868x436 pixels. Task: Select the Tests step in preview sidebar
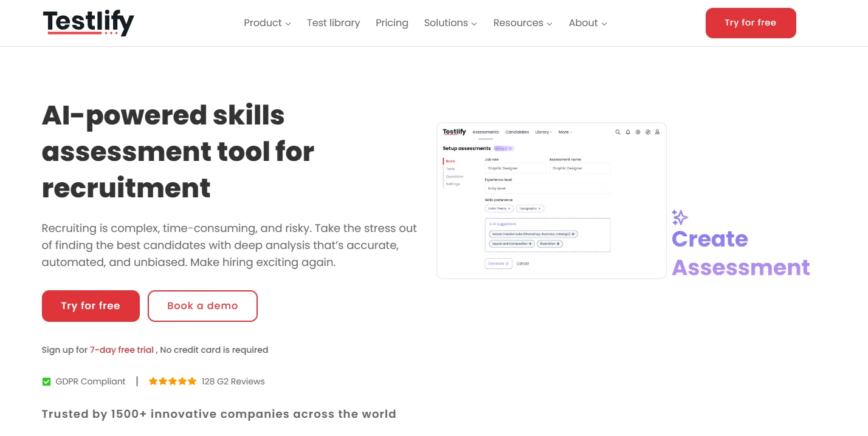(x=450, y=169)
